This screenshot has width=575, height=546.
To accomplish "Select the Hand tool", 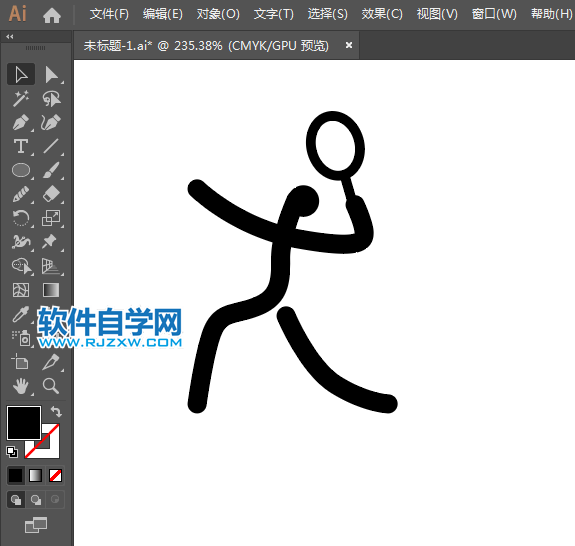I will point(21,386).
